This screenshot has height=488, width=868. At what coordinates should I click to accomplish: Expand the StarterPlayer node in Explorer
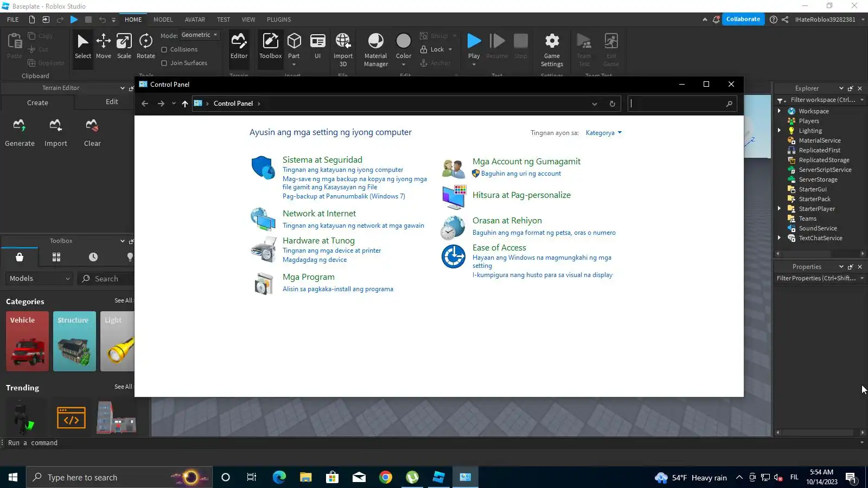780,209
